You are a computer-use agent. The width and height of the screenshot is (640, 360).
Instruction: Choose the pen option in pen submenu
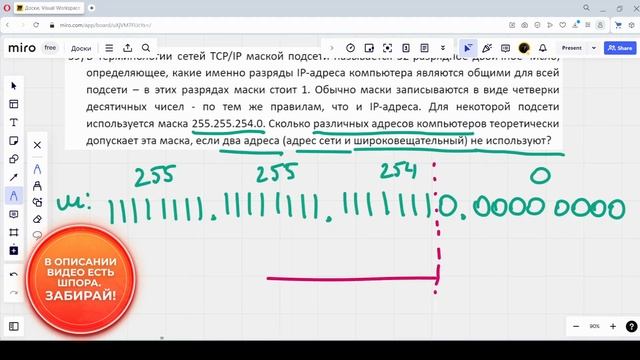click(x=37, y=169)
